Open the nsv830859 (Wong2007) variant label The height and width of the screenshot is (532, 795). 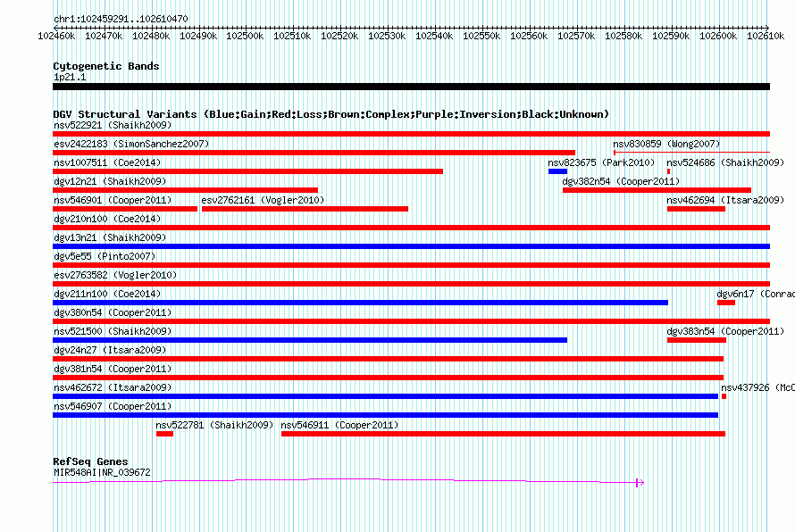click(x=666, y=144)
